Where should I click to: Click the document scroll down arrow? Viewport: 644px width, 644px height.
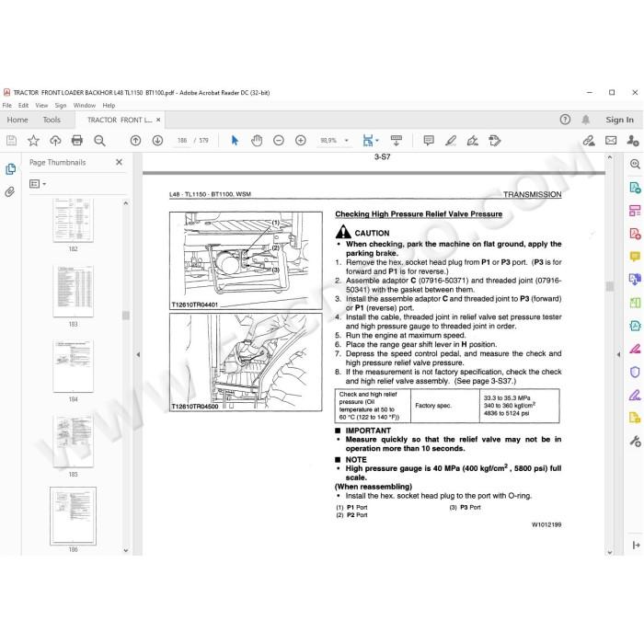point(609,552)
